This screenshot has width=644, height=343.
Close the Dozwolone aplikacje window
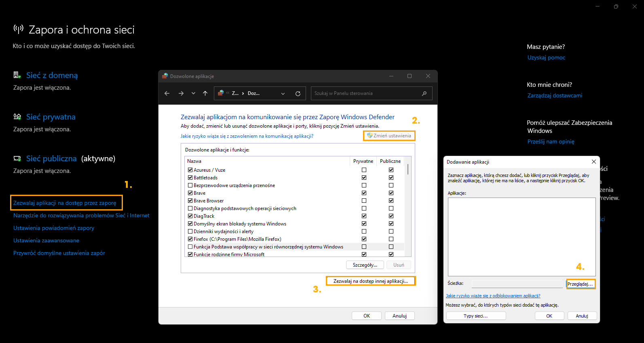pyautogui.click(x=428, y=76)
